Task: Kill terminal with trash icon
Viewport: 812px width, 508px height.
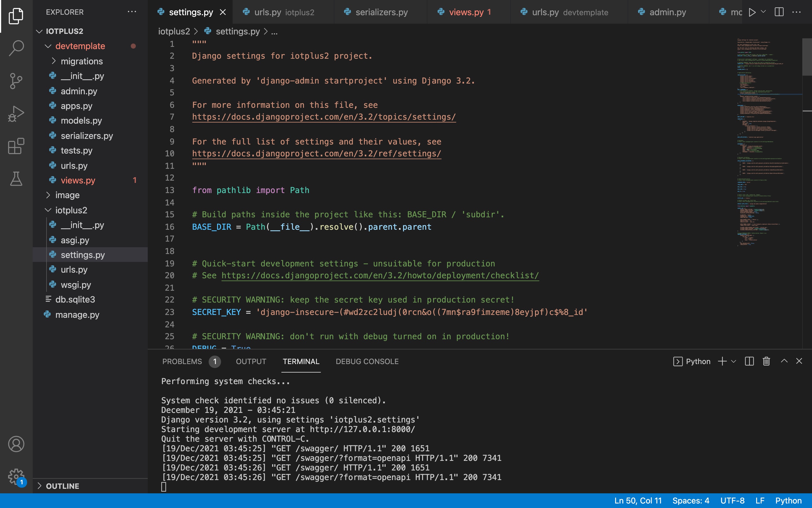Action: click(766, 361)
